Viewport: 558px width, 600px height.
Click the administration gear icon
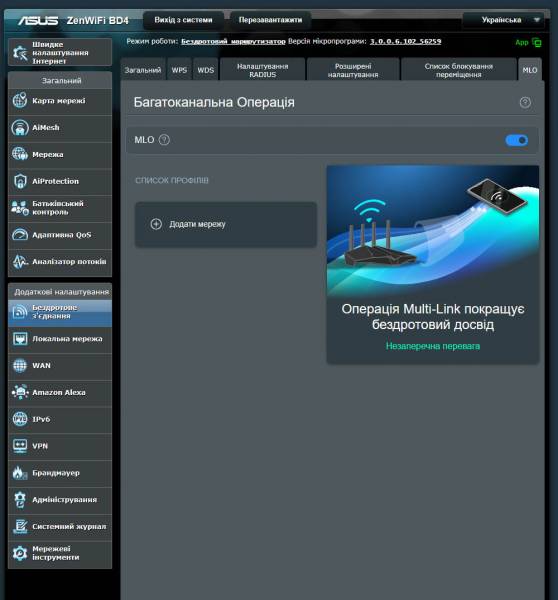pyautogui.click(x=20, y=500)
